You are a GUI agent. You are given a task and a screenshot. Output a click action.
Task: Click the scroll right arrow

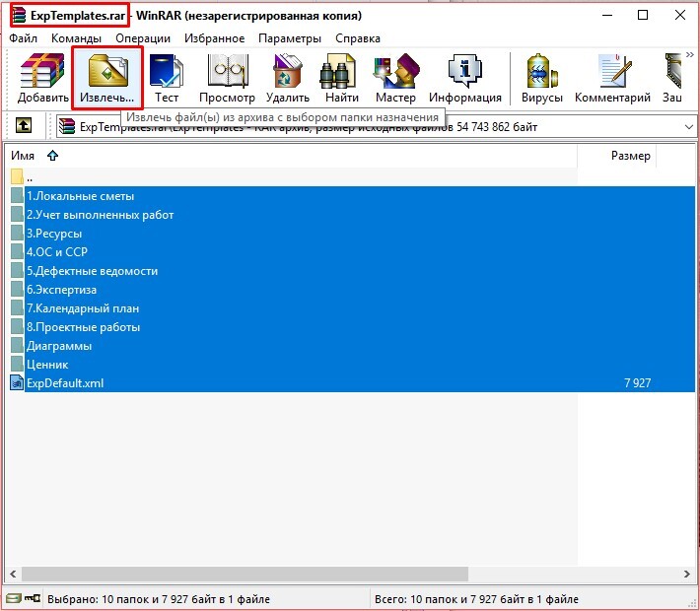point(687,574)
